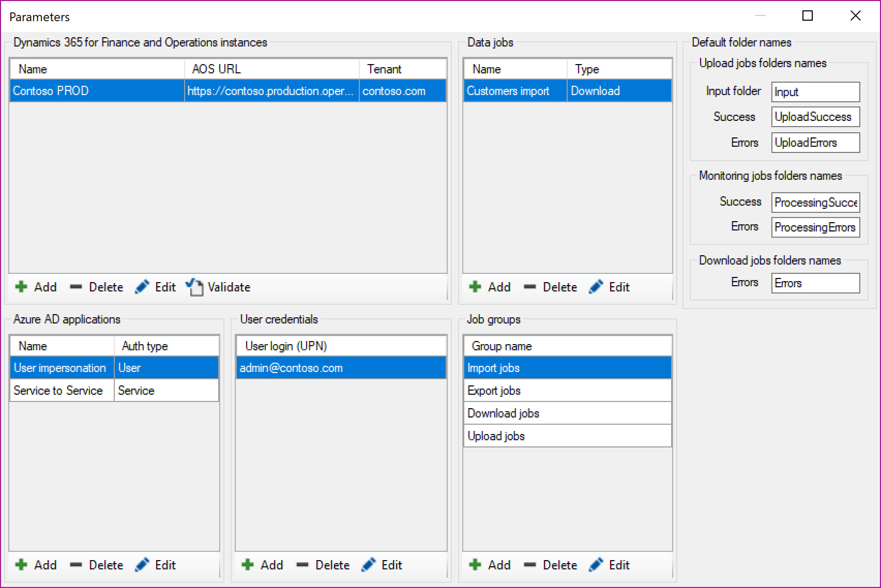Click the User login (UPN) column header
Viewport: 881px width, 588px height.
click(x=341, y=346)
